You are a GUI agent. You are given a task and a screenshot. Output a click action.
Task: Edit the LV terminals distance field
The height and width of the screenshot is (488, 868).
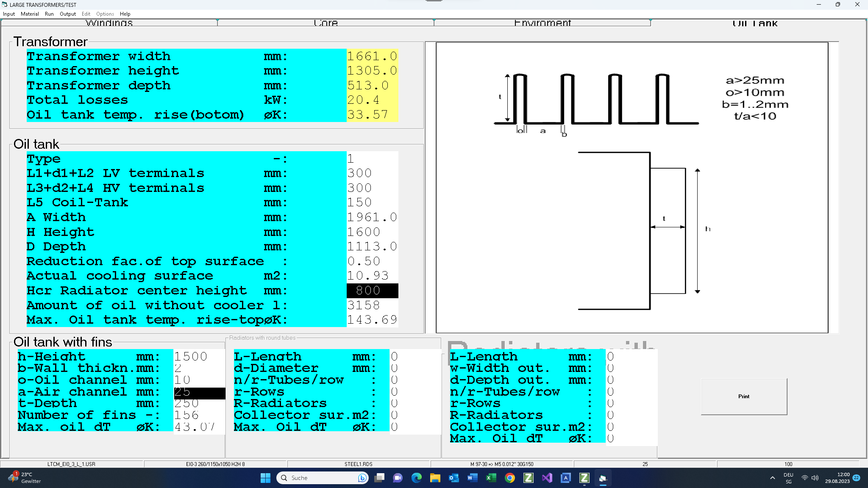[372, 173]
